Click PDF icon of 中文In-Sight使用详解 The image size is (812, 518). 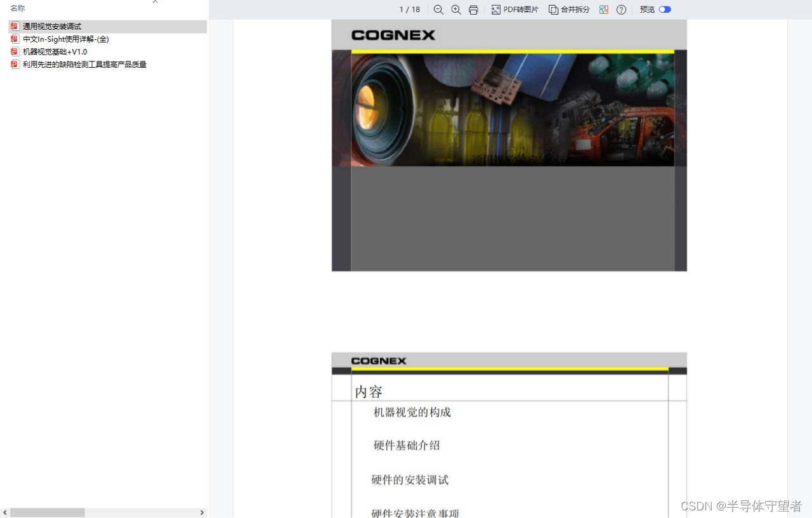(x=15, y=39)
